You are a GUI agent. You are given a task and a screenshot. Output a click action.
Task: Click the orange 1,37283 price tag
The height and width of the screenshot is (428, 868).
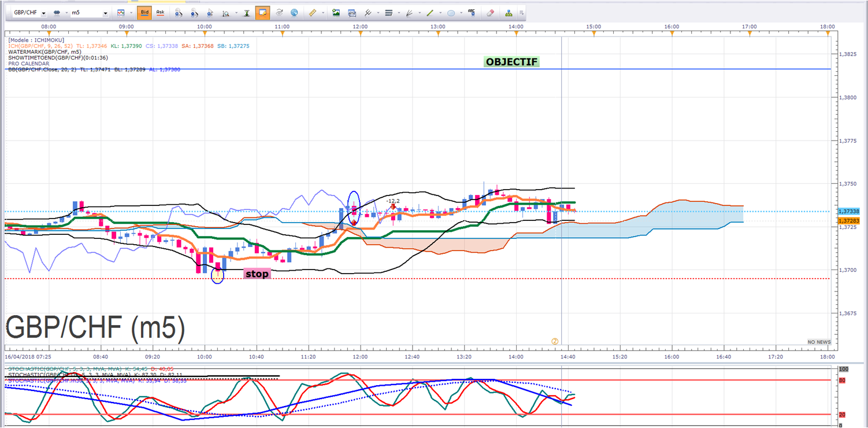click(850, 221)
